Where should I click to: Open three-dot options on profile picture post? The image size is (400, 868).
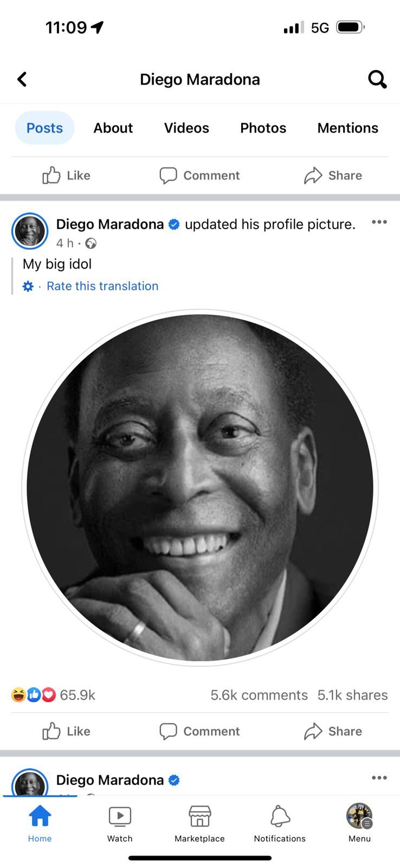[x=379, y=222]
